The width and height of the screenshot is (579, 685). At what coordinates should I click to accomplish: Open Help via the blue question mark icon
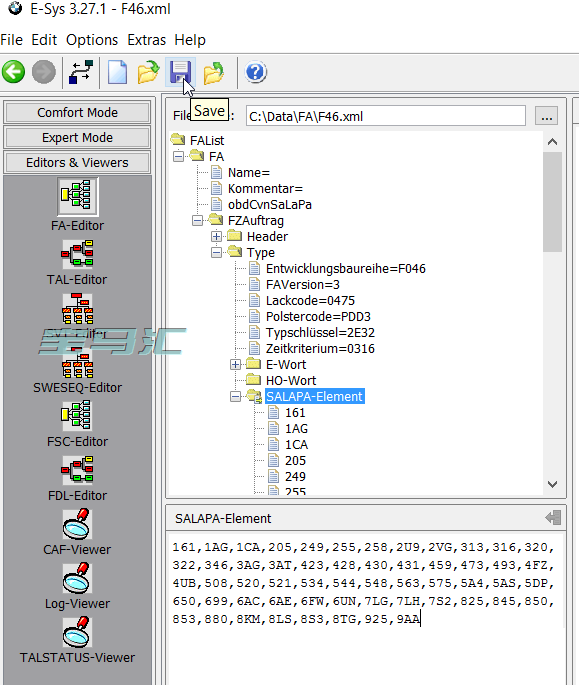coord(256,72)
